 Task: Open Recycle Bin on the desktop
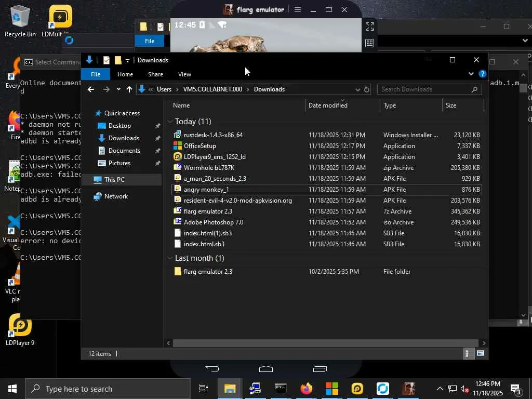pos(20,21)
